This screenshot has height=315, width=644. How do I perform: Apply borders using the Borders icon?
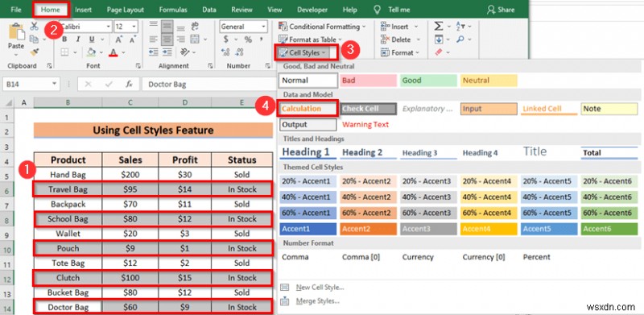coord(64,52)
